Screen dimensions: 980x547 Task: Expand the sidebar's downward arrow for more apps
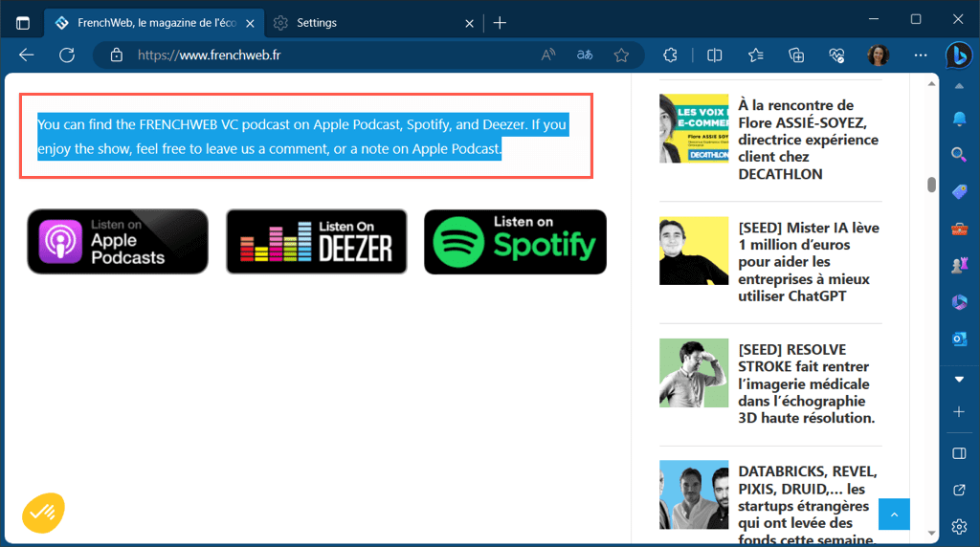point(959,379)
